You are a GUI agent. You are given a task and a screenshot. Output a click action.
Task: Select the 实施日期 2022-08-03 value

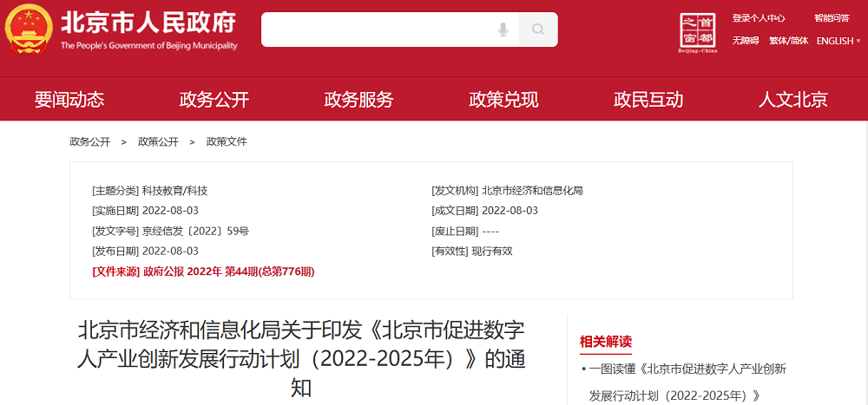[x=170, y=211]
